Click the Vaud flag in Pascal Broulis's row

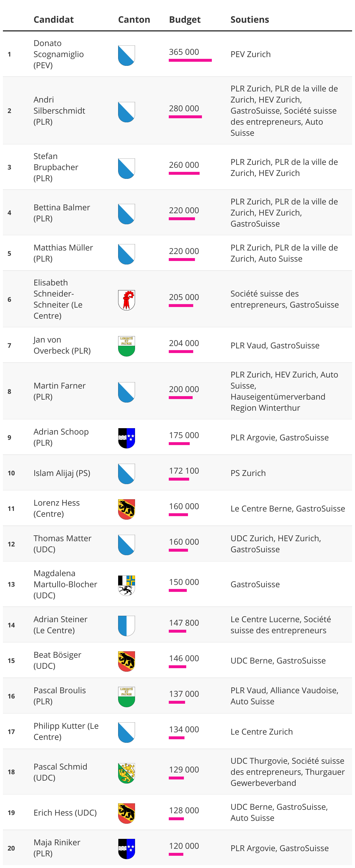point(127,697)
